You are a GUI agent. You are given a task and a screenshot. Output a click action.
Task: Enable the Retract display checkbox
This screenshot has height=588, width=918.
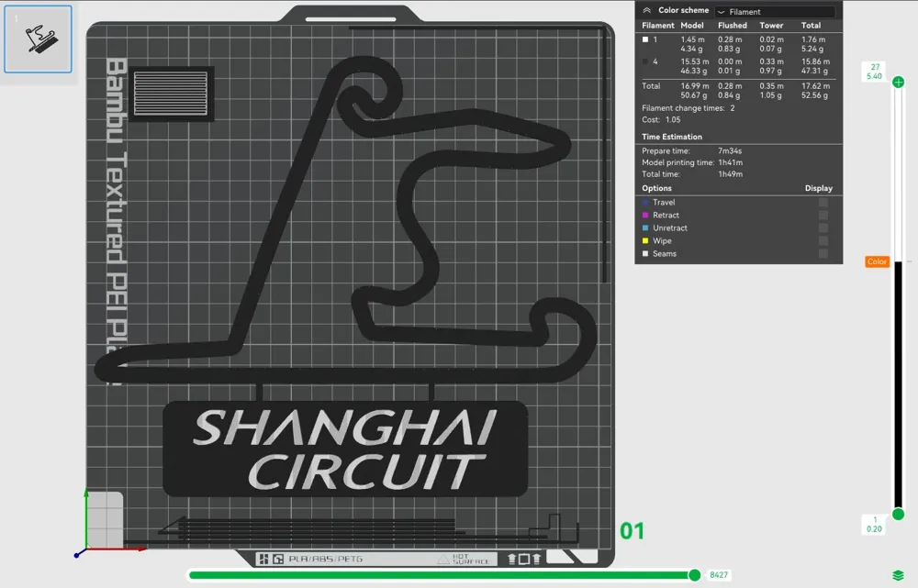click(823, 215)
